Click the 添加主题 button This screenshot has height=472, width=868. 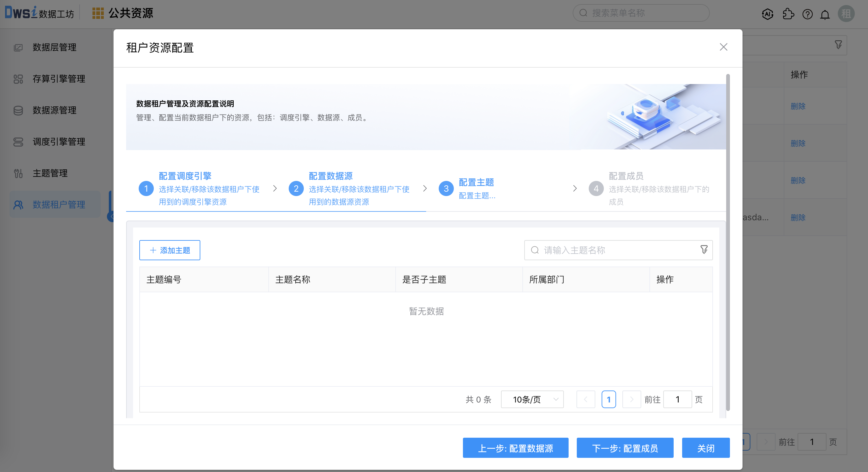click(x=170, y=250)
